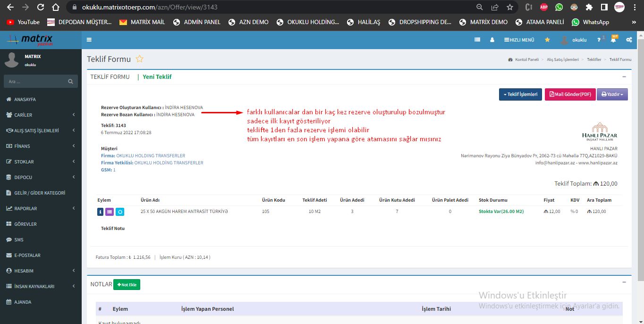Click the yellow star icon in top bar
The image size is (644, 324).
(547, 40)
